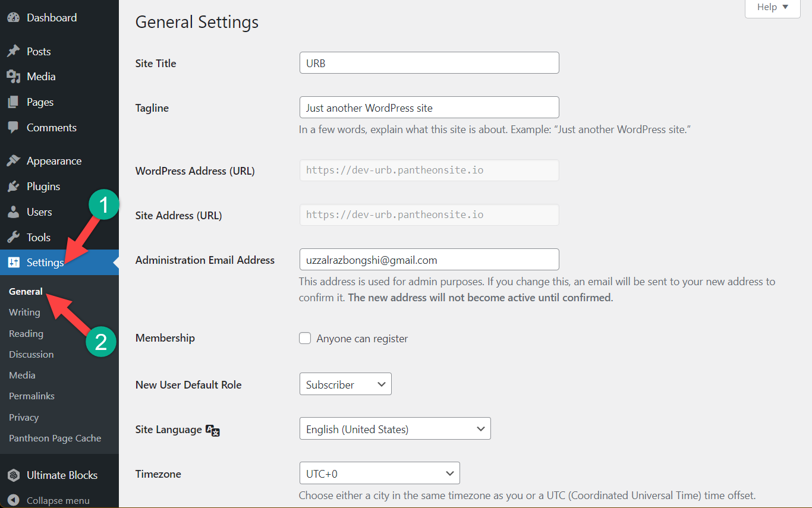812x508 pixels.
Task: Click the Comments speech-bubble icon
Action: pos(13,127)
